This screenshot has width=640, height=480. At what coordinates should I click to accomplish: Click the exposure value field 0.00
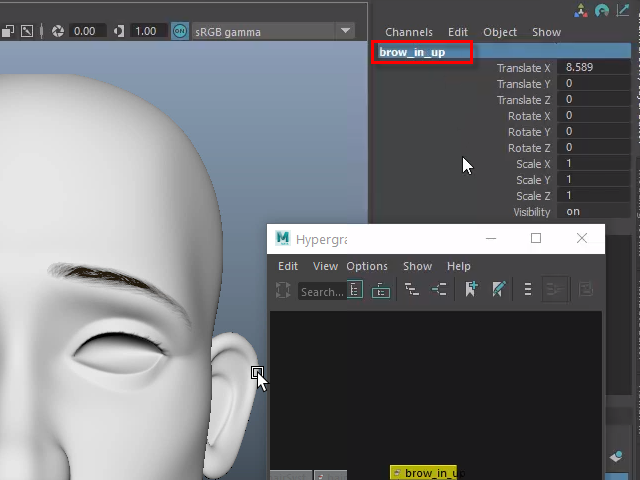coord(88,31)
